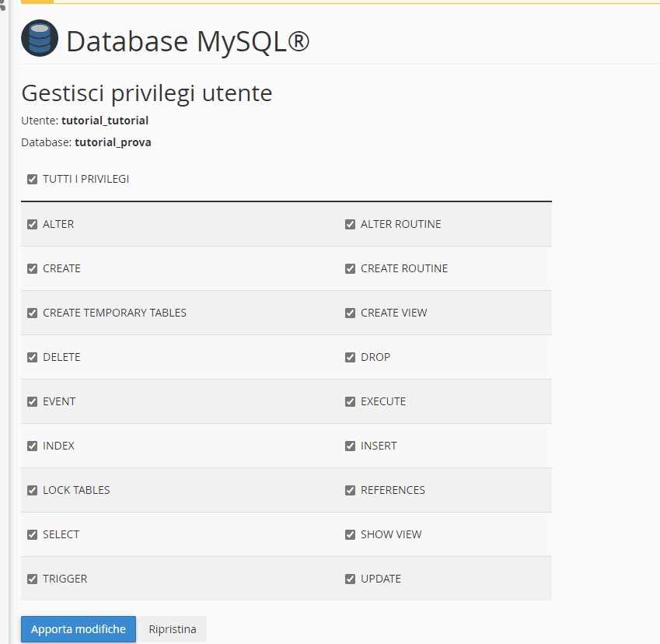Toggle the TUTTI I PRIVILEGI checkbox

pos(33,180)
